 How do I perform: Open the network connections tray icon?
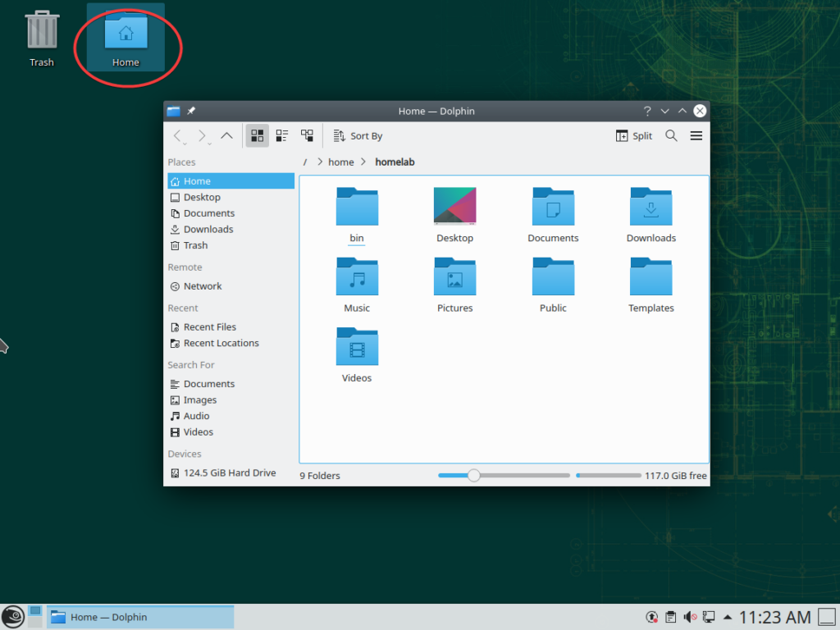(708, 616)
